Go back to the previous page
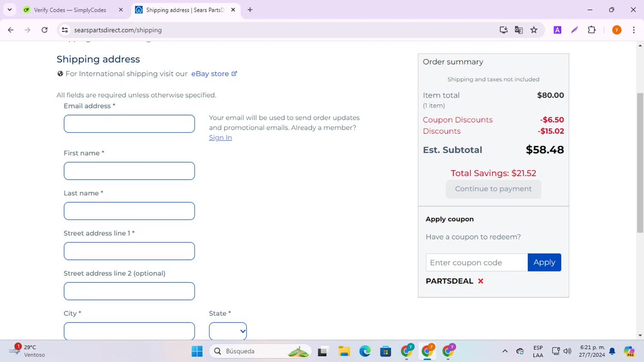This screenshot has width=644, height=362. click(x=11, y=30)
